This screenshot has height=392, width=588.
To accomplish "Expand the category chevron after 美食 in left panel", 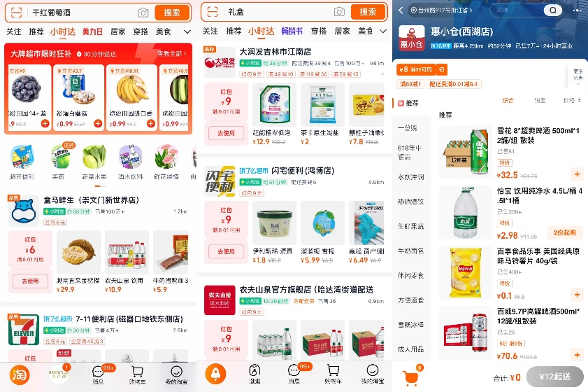I will click(187, 32).
